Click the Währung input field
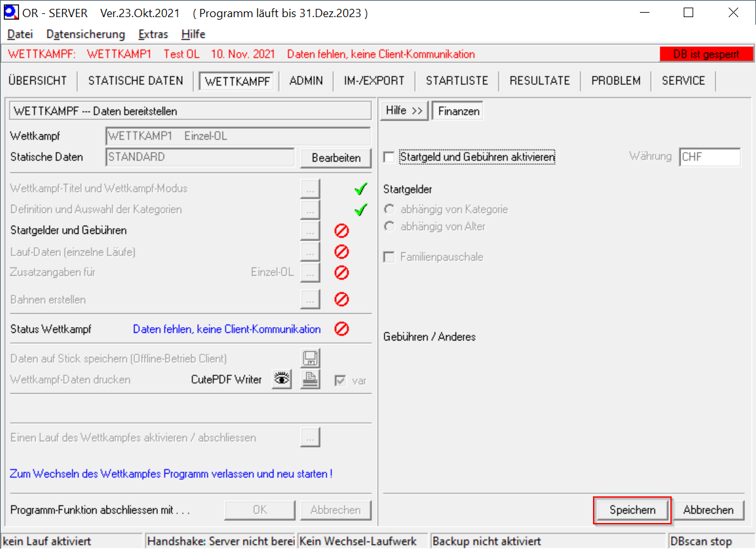 pyautogui.click(x=709, y=157)
